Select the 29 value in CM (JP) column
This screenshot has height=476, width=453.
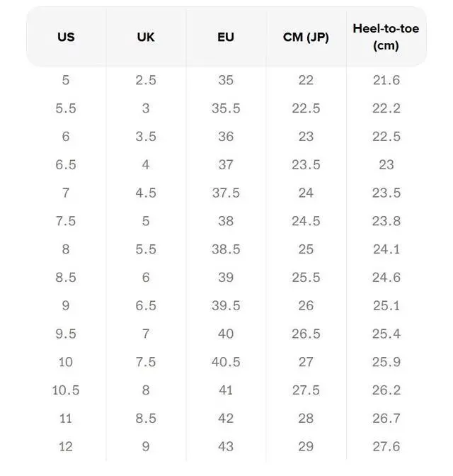pyautogui.click(x=306, y=447)
